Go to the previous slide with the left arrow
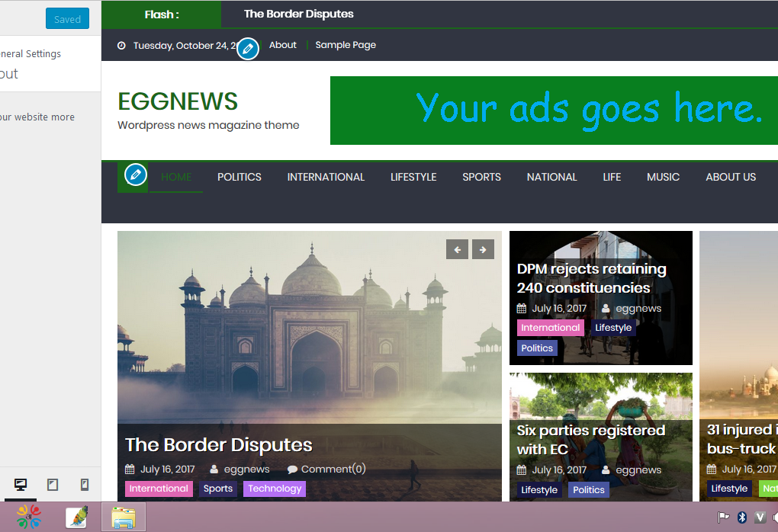This screenshot has width=778, height=532. 457,249
